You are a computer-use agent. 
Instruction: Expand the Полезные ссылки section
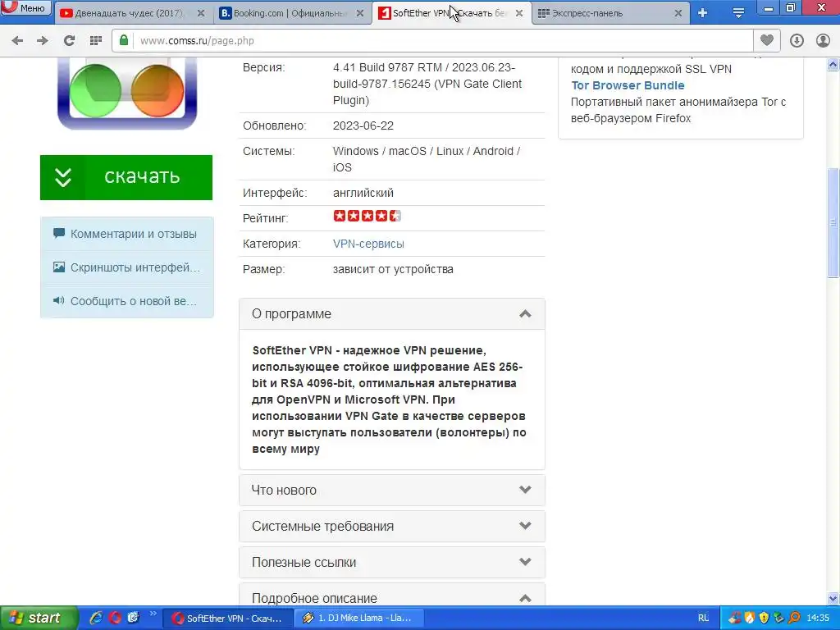point(392,562)
